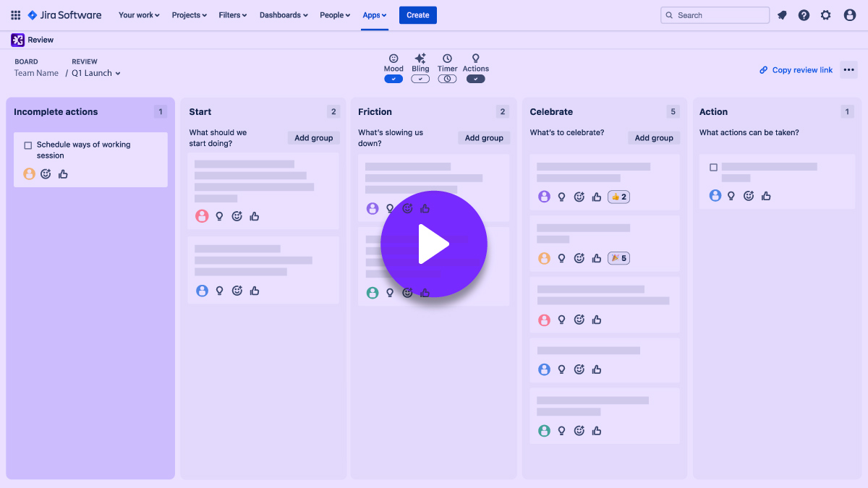The width and height of the screenshot is (868, 488).
Task: Open the People menu
Action: 334,14
